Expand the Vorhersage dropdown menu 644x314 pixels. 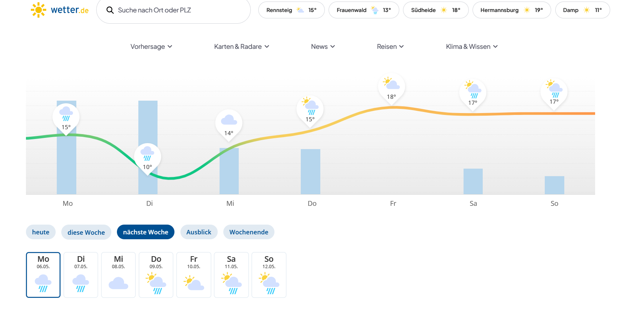click(x=151, y=47)
